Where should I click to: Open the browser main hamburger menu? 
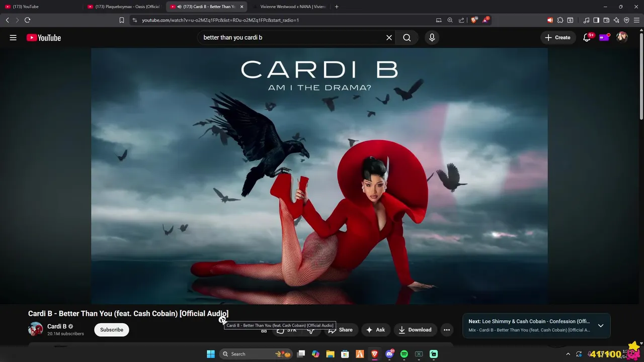pos(636,20)
